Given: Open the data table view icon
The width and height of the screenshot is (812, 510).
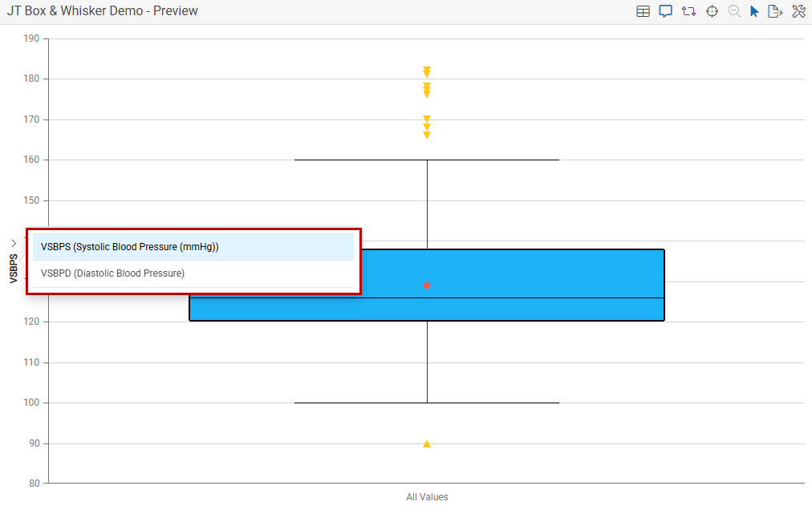Looking at the screenshot, I should coord(643,11).
